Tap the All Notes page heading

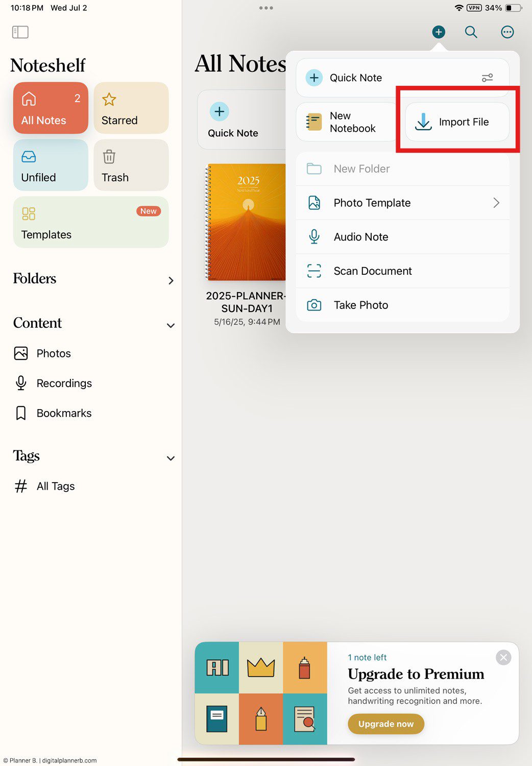240,64
